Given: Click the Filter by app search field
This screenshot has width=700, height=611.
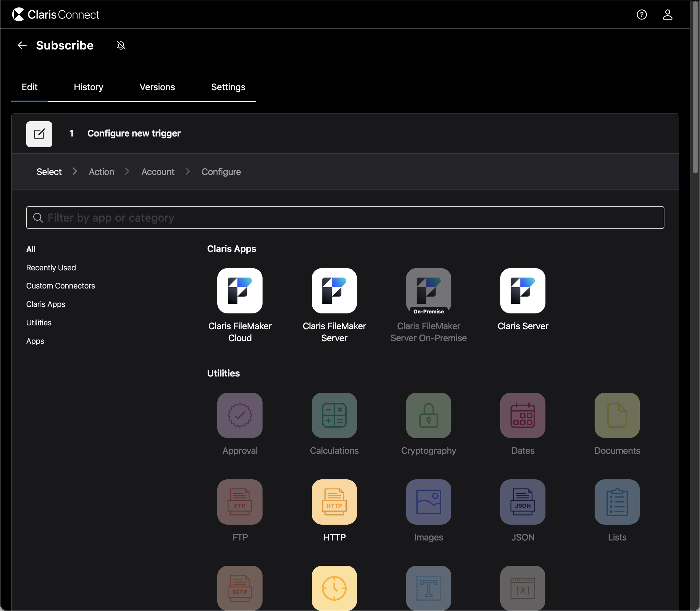Looking at the screenshot, I should click(x=345, y=218).
